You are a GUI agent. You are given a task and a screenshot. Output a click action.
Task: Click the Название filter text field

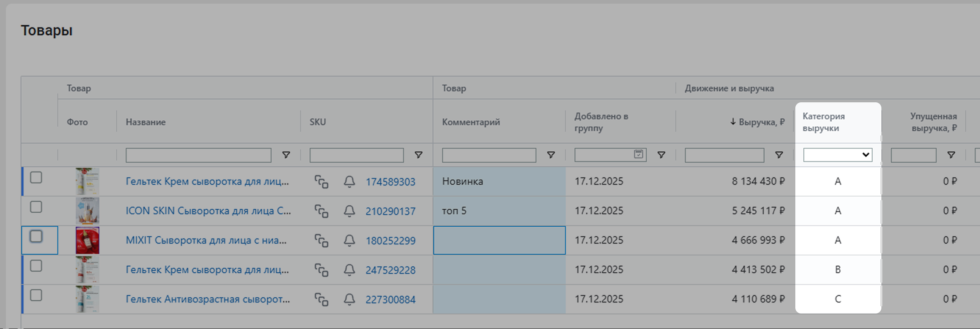198,155
